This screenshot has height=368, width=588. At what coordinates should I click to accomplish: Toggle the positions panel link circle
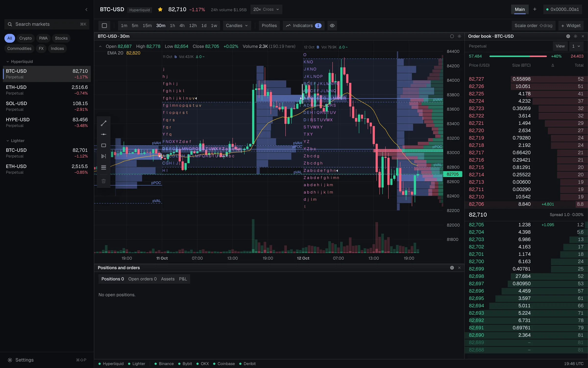coord(452,268)
